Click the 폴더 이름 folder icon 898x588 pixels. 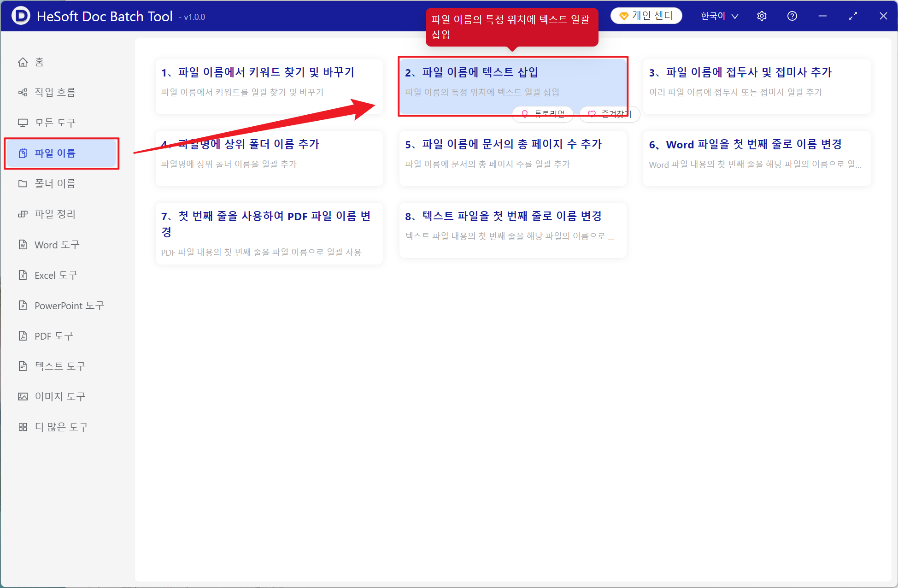(23, 183)
